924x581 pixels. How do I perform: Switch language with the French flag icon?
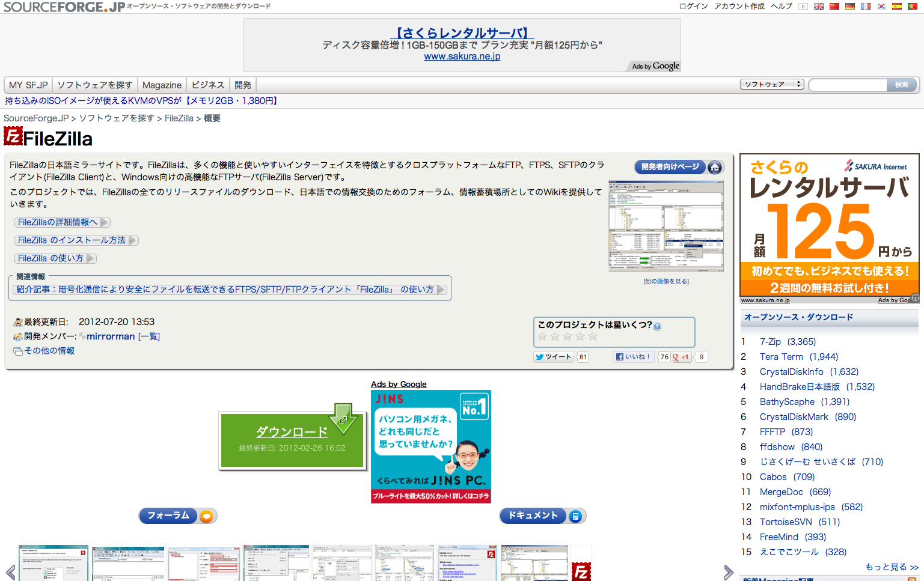[865, 7]
